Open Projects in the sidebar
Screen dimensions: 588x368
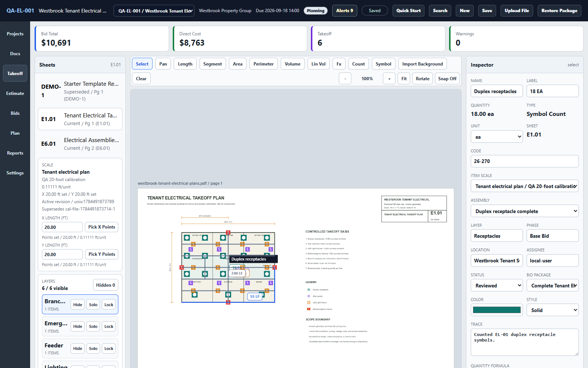pyautogui.click(x=15, y=34)
